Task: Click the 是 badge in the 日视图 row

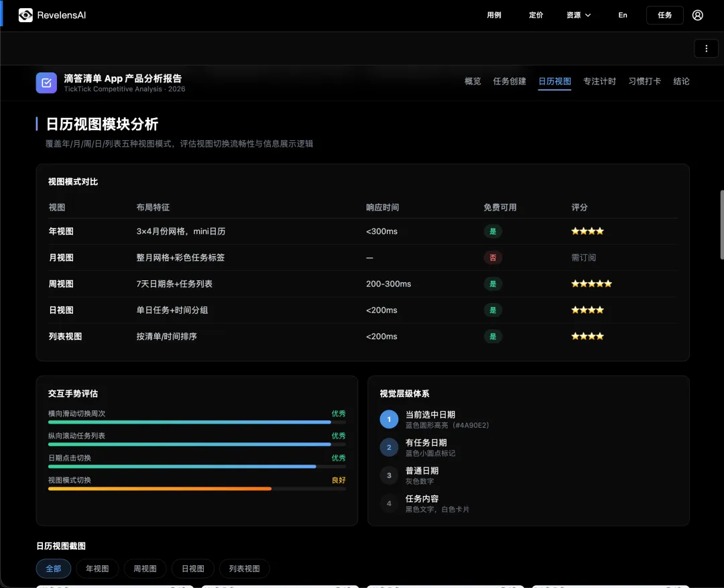Action: click(493, 310)
